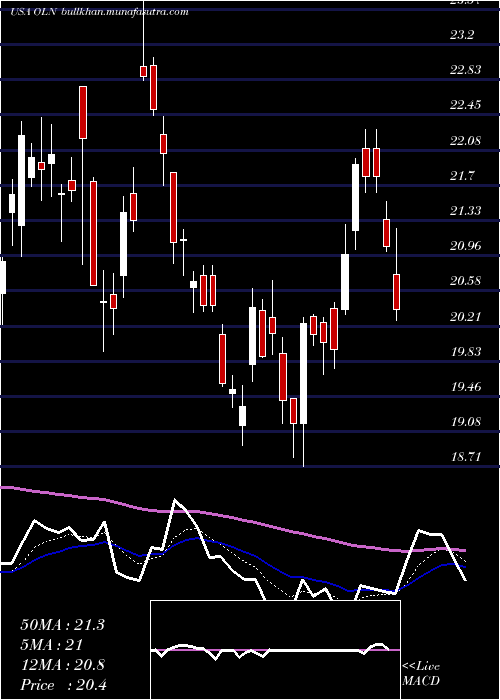Click the 18.71 price axis label
This screenshot has width=500, height=700.
pos(466,456)
